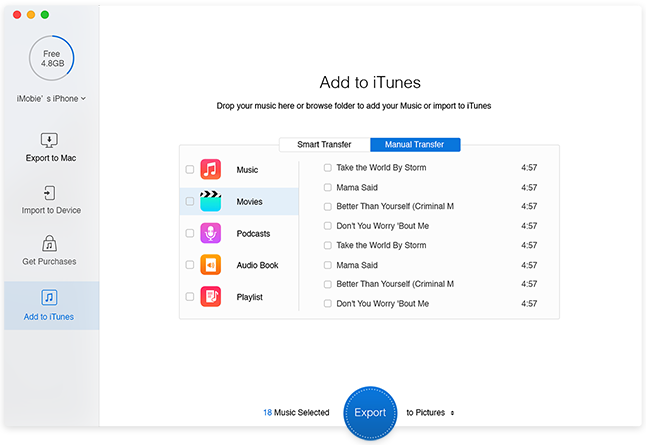Check the second Don't You Worry 'Bout Me
The width and height of the screenshot is (646, 445).
click(x=328, y=304)
